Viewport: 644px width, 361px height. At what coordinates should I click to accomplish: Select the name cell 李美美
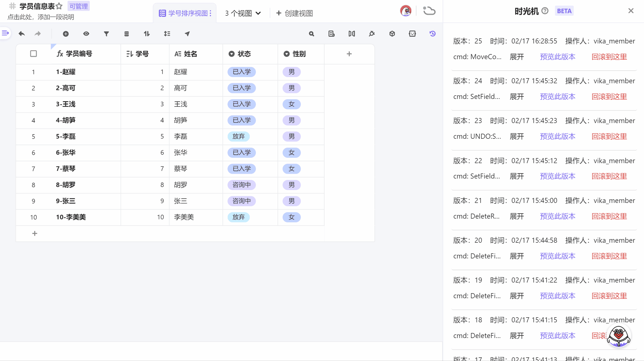196,217
